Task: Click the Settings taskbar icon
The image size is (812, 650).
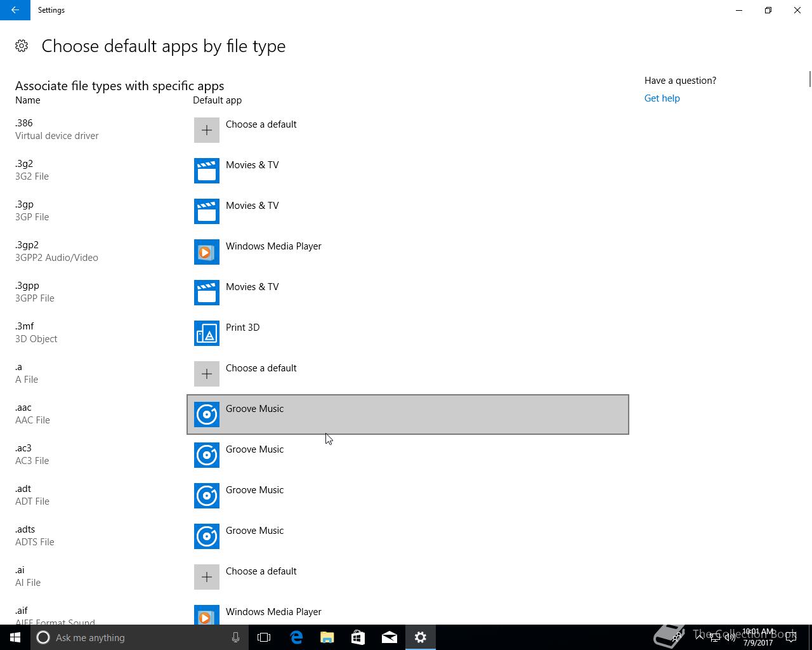Action: click(421, 637)
